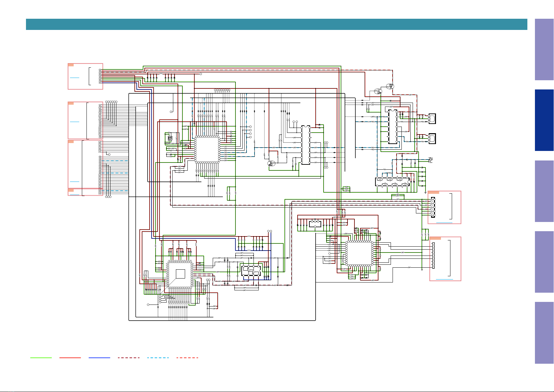
Task: Click the solid blue line legend sample
Action: pos(99,357)
